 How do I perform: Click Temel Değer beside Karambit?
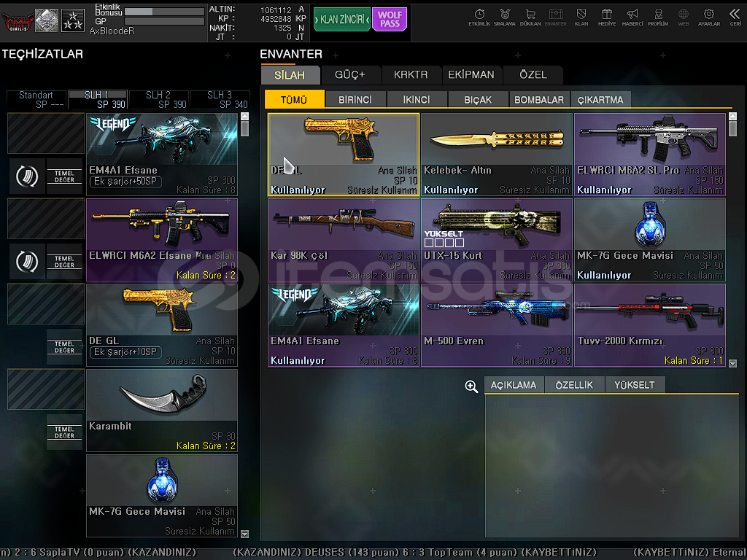tap(64, 432)
